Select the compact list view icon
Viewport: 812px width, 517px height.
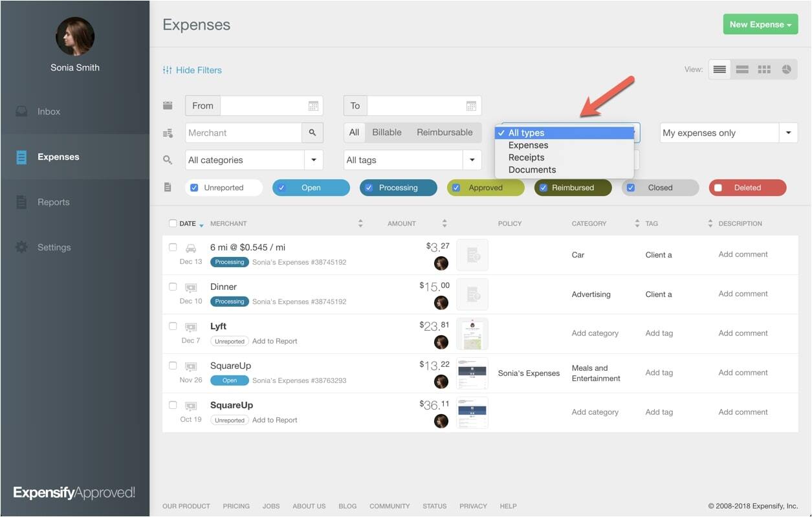(x=719, y=69)
